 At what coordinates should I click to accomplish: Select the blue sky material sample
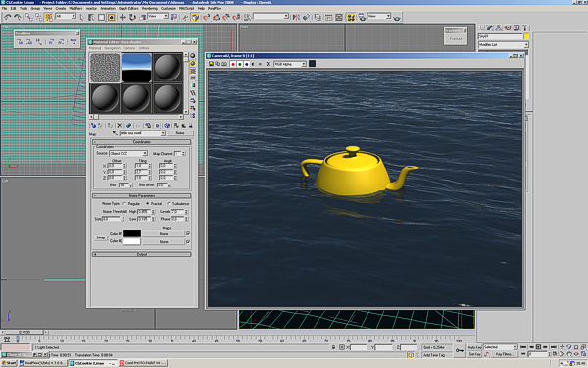[x=136, y=68]
